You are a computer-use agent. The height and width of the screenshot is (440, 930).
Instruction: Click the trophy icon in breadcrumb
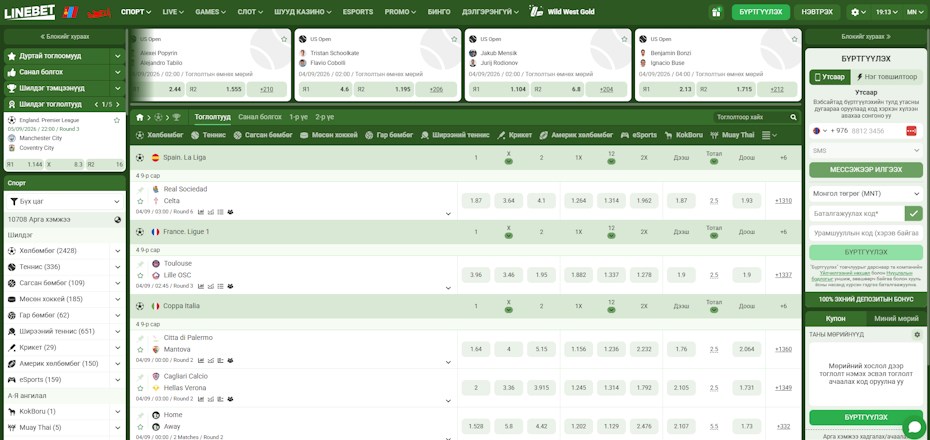point(176,117)
